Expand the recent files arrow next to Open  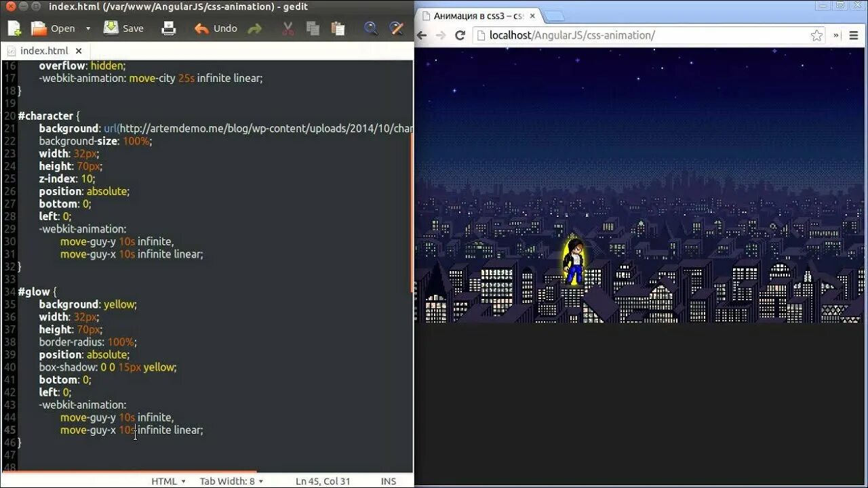(88, 28)
